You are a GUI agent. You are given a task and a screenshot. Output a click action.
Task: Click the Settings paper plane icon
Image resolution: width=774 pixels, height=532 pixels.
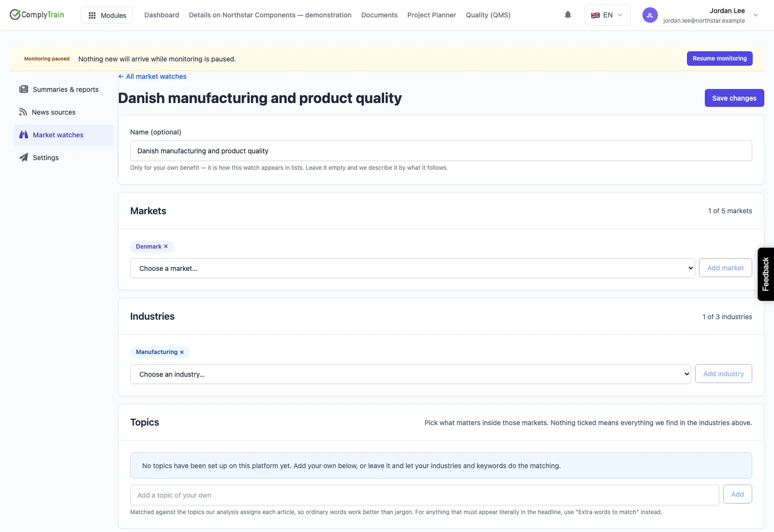tap(23, 157)
